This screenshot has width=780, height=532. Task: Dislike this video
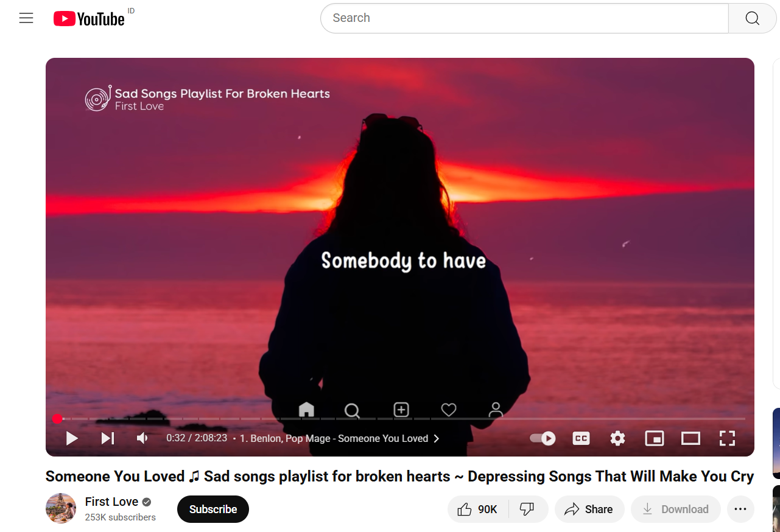click(x=527, y=509)
